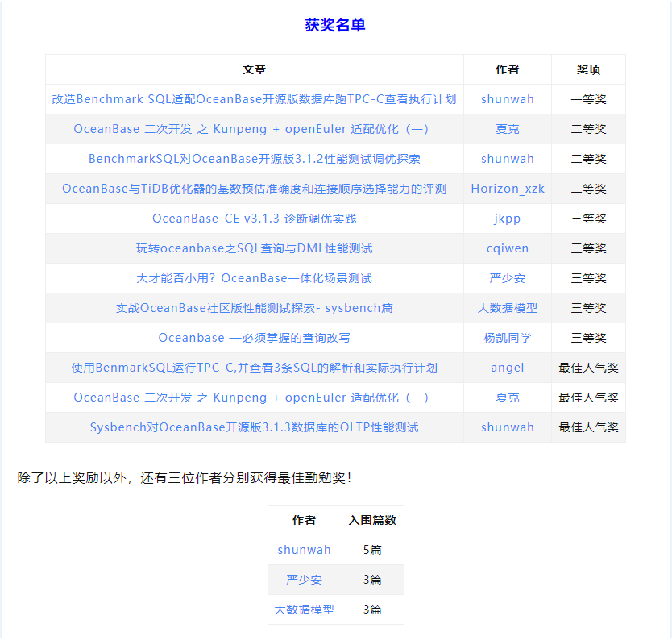Click shunwah in the 入围篇数 table
672x641 pixels.
click(305, 550)
